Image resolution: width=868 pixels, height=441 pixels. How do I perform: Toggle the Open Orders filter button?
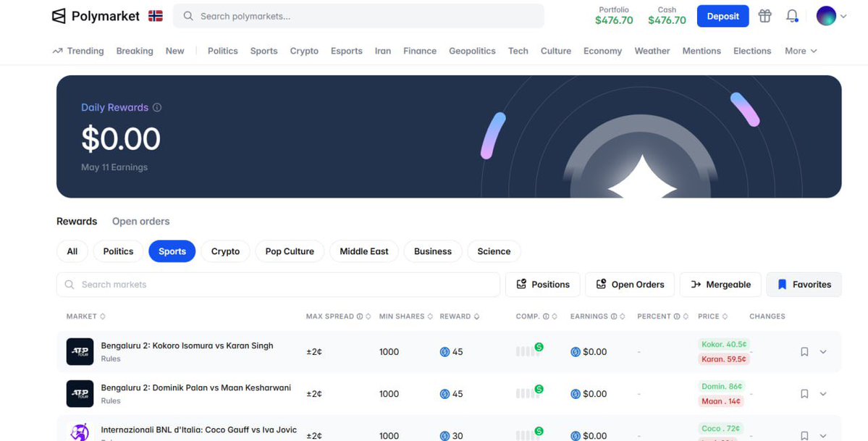tap(630, 284)
